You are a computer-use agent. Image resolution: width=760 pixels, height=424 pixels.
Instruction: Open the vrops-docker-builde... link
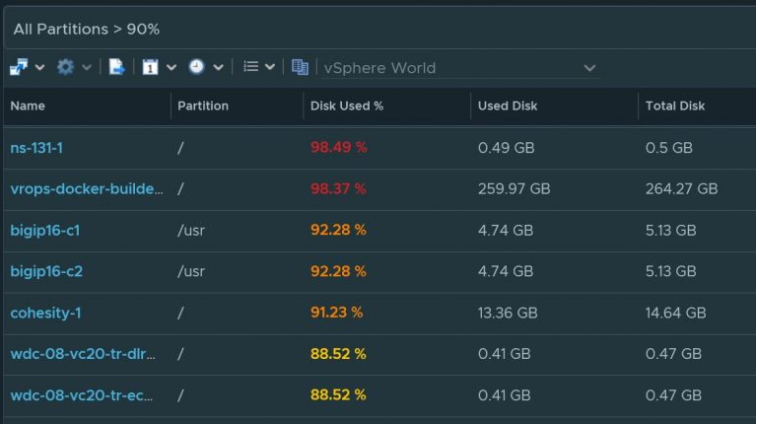tap(87, 189)
